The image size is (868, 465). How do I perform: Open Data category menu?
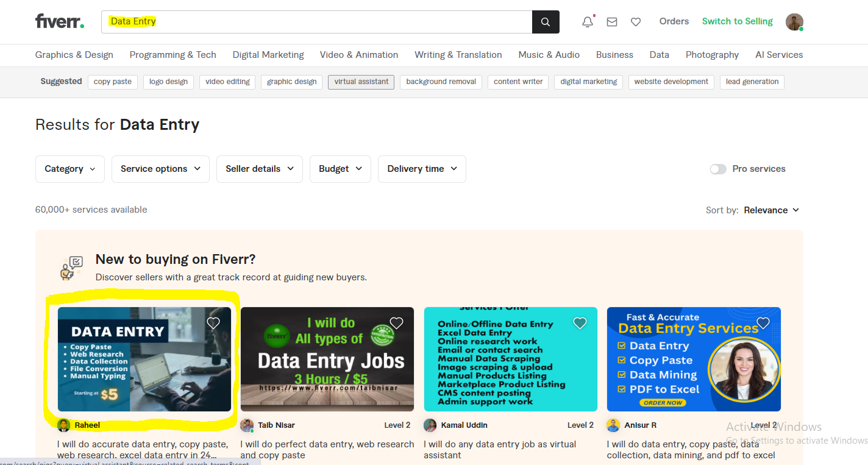tap(660, 55)
